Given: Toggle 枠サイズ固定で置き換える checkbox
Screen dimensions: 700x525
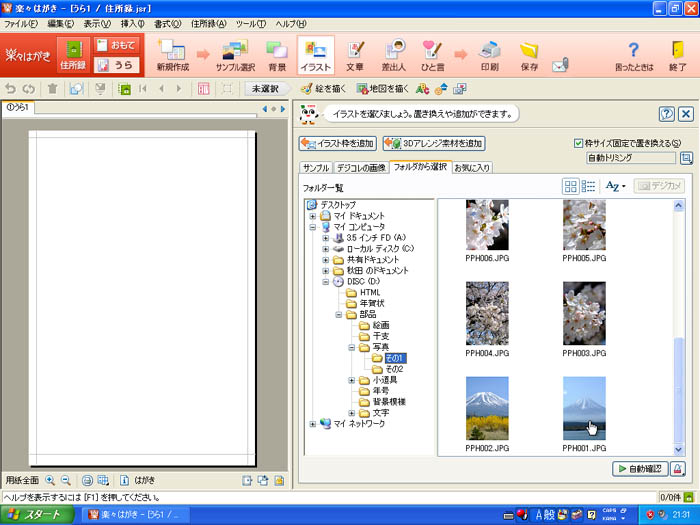Looking at the screenshot, I should [579, 143].
